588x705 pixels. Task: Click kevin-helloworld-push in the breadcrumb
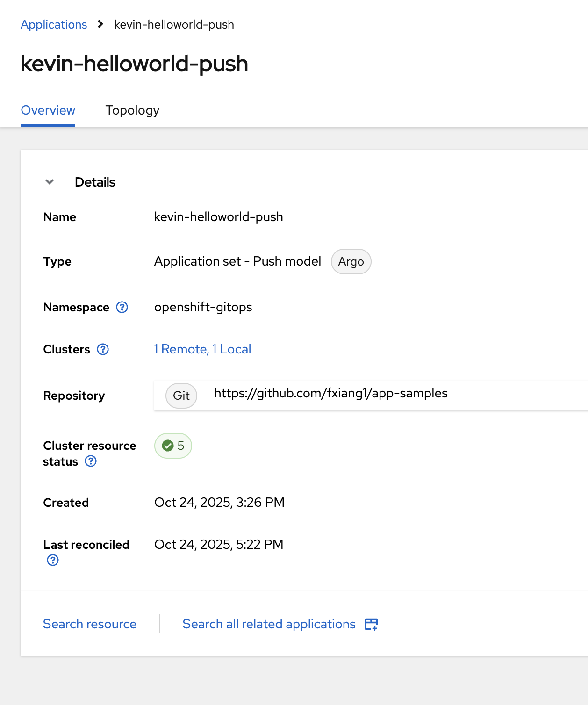coord(174,24)
